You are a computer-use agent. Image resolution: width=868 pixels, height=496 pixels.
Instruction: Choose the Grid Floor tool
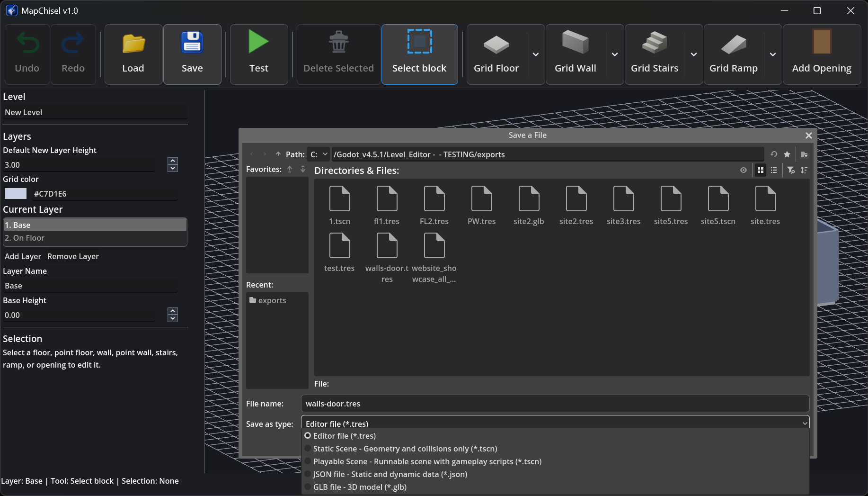pyautogui.click(x=496, y=54)
